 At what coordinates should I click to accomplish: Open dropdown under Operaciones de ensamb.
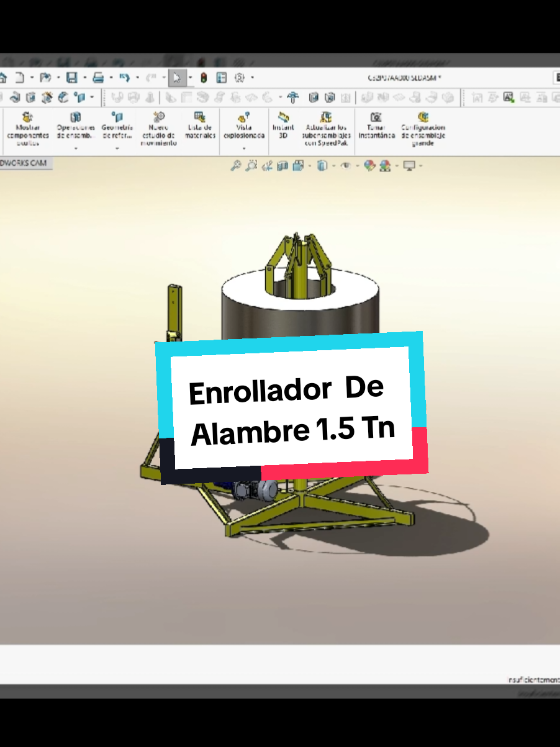pyautogui.click(x=75, y=149)
